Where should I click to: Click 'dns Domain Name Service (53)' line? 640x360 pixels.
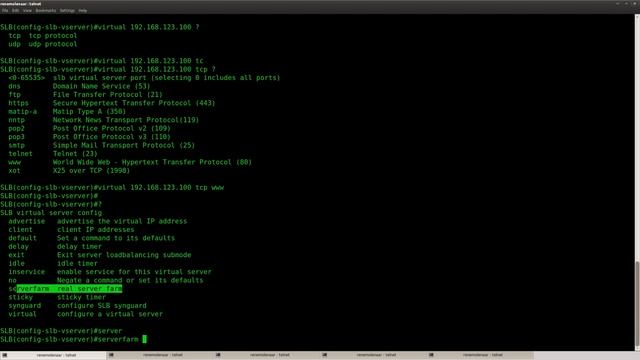click(x=79, y=86)
